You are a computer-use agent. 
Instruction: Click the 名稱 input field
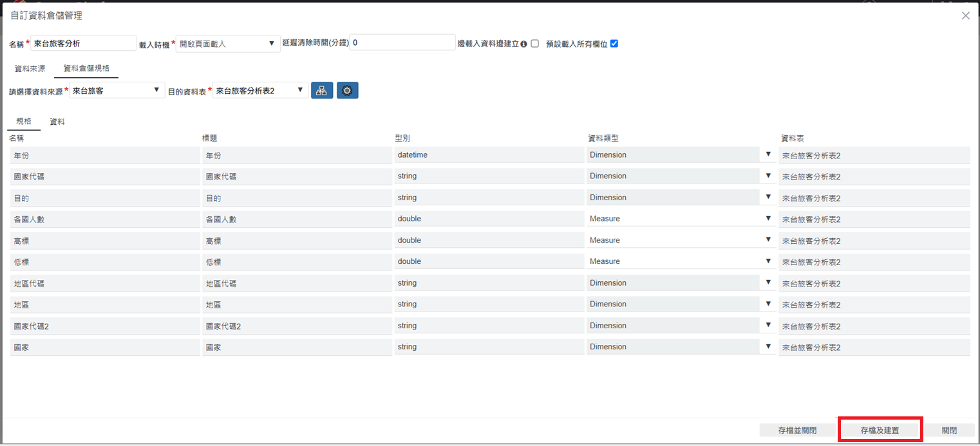tap(83, 43)
